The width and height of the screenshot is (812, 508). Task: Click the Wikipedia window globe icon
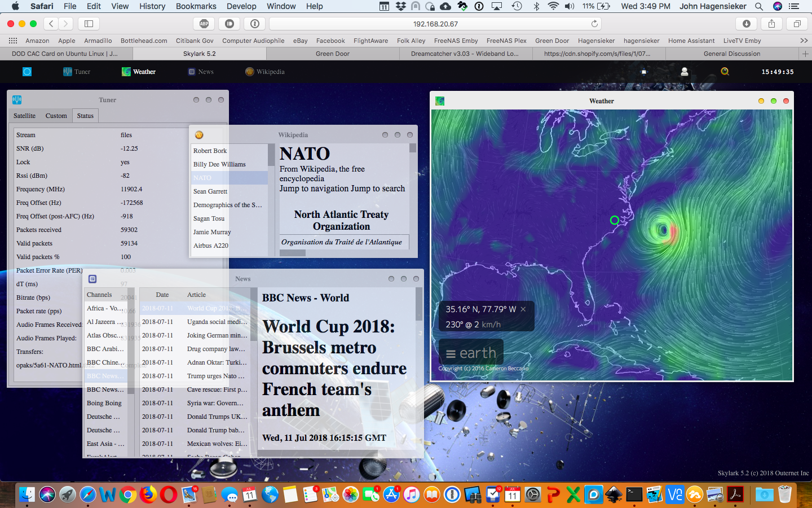click(199, 135)
